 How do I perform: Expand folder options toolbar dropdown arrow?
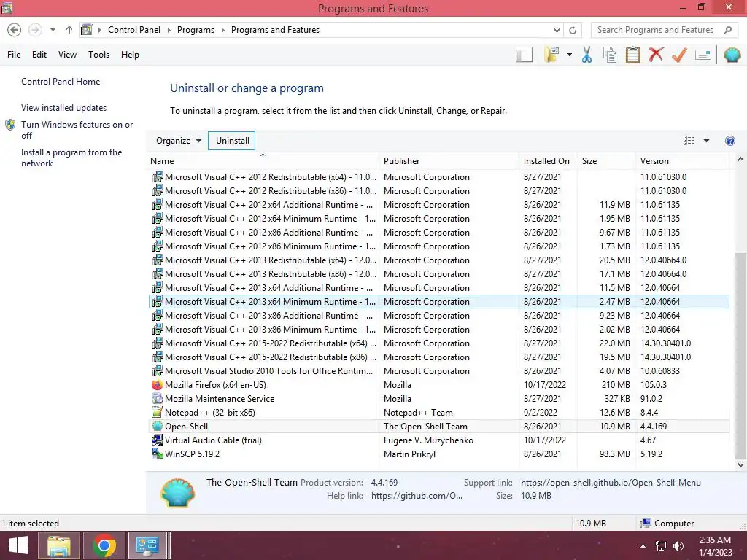[x=569, y=55]
